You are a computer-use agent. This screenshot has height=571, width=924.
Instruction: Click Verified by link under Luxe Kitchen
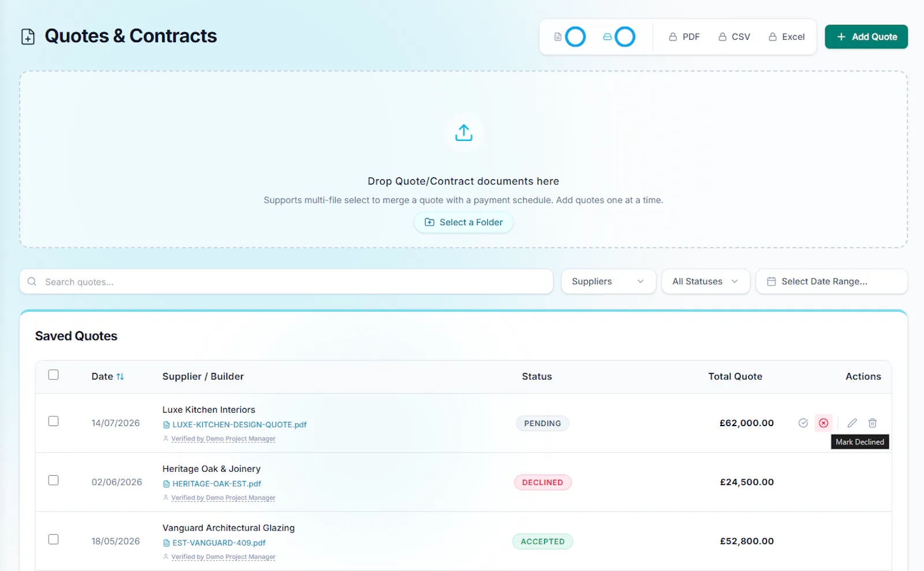[x=223, y=439]
